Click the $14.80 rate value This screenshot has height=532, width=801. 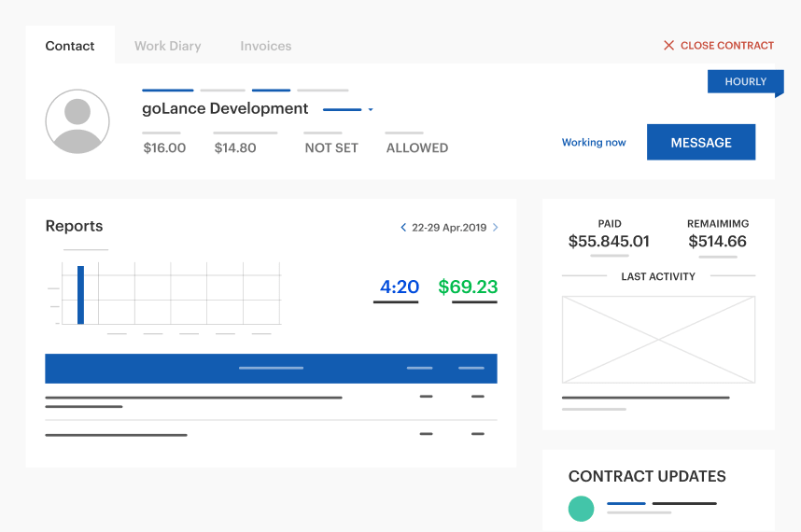[x=235, y=148]
